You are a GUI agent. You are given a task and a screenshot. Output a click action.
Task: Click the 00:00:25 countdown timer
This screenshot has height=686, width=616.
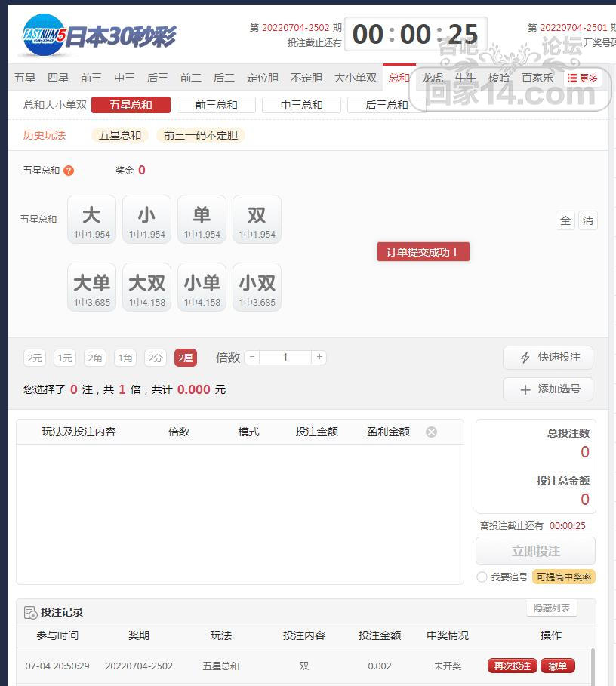pos(416,34)
